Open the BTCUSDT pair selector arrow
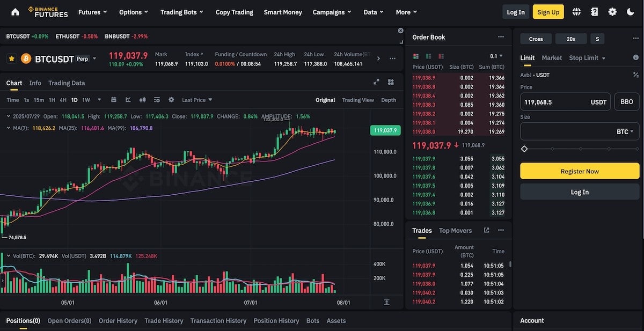This screenshot has height=331, width=644. pos(94,58)
